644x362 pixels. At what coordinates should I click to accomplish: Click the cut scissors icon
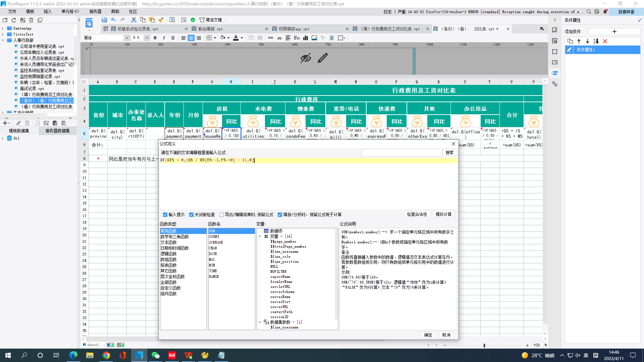pos(134,20)
